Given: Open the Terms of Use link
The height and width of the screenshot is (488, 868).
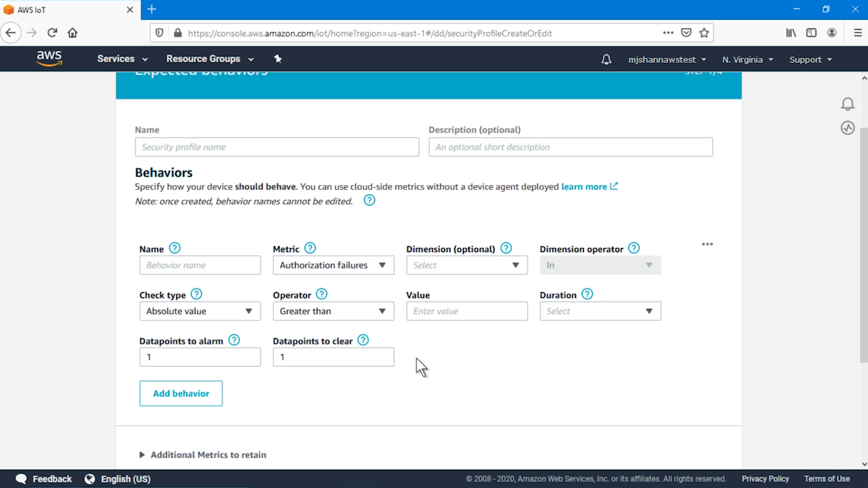Looking at the screenshot, I should tap(827, 479).
